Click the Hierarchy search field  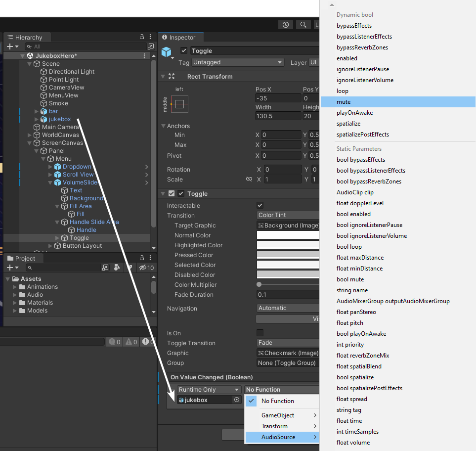click(86, 46)
